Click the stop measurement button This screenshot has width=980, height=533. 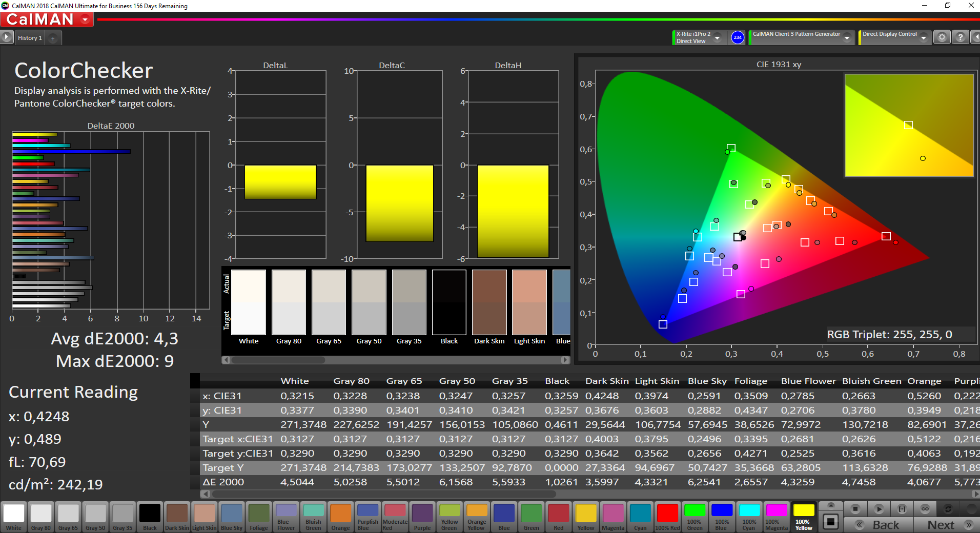(x=855, y=509)
